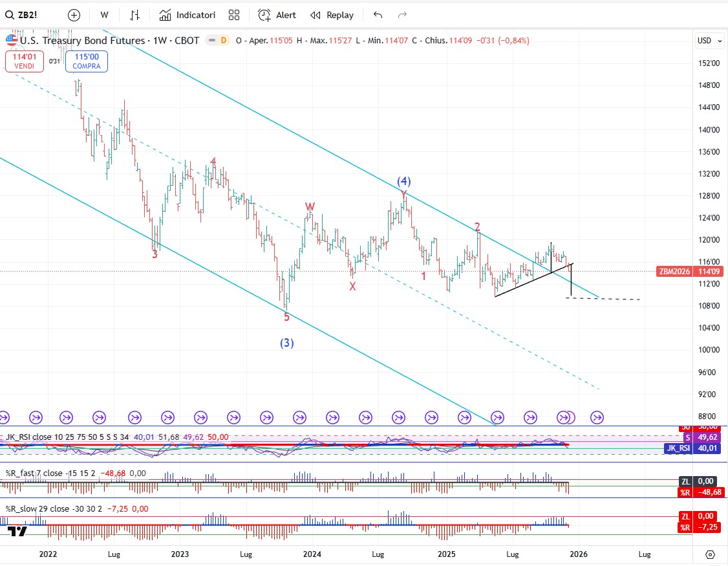Select the red 3 wave label

click(155, 255)
